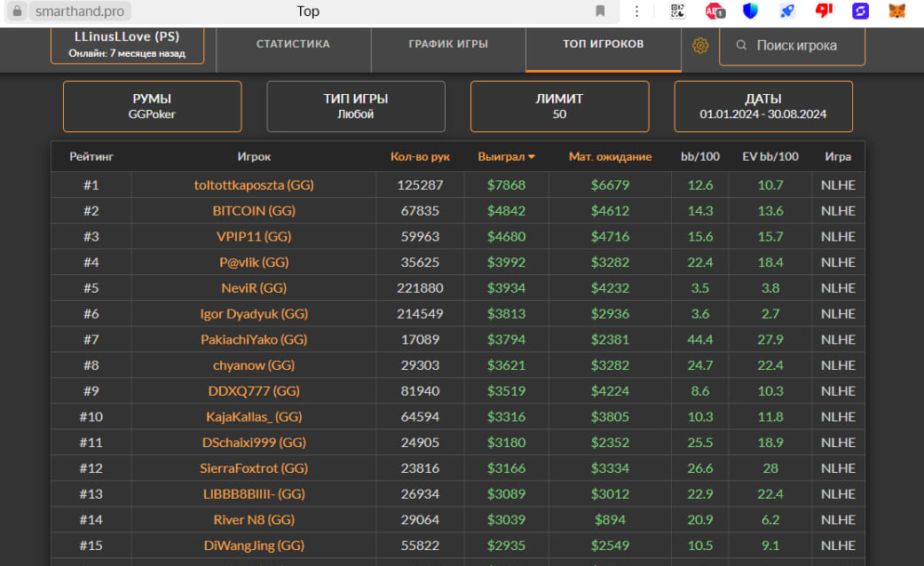Click the bb/100 value 3.6
The height and width of the screenshot is (566, 924).
(700, 314)
